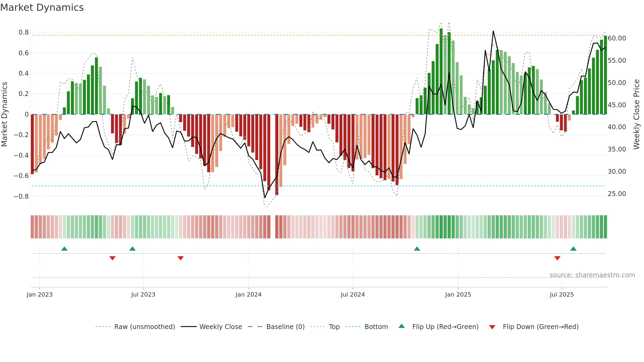Click the −0.4 tick on the left axis

point(21,155)
